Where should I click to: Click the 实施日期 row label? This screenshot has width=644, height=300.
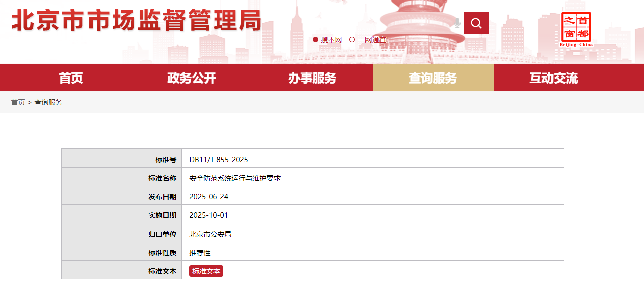(162, 215)
